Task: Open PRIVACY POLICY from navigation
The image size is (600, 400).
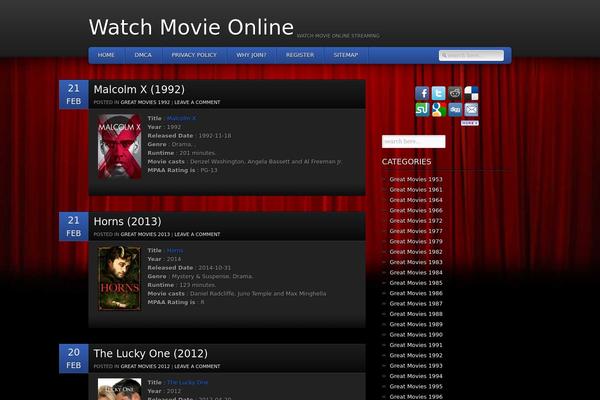Action: 194,55
